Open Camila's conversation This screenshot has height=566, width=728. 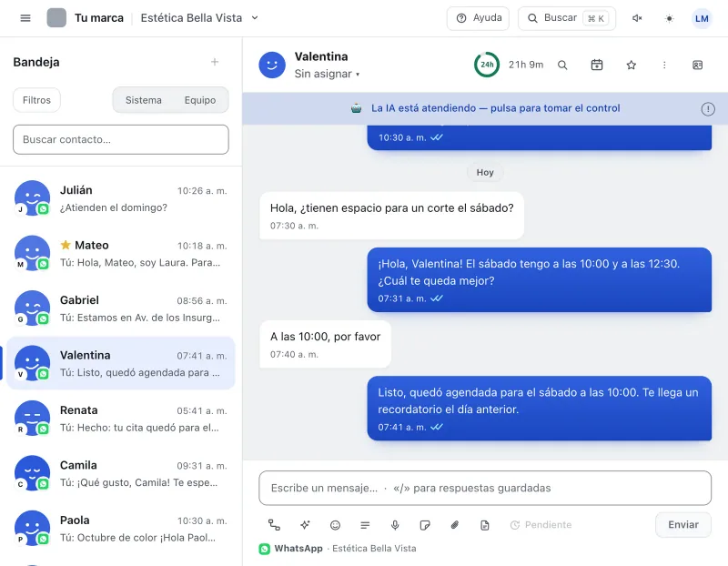coord(121,473)
